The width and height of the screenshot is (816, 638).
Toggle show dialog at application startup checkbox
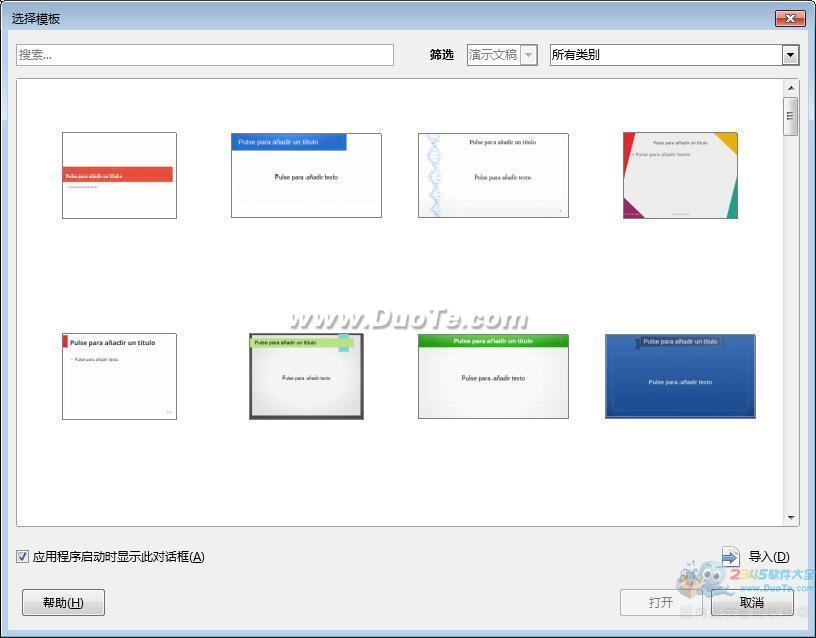22,556
